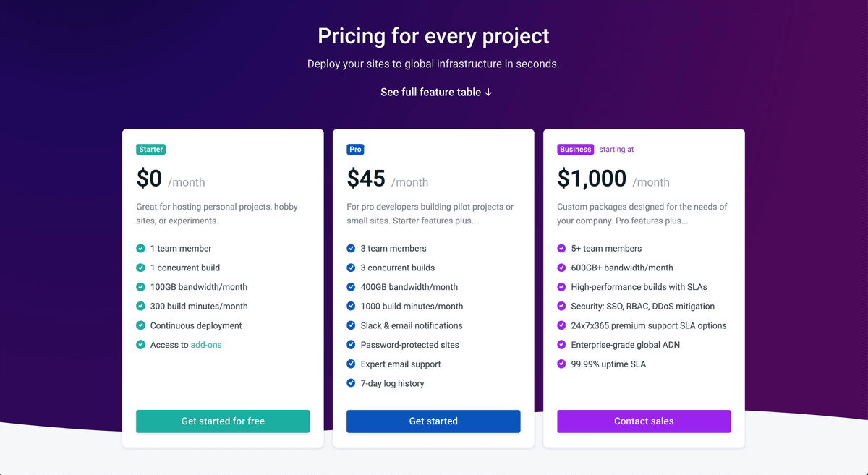
Task: Click checkmark icon next to 'Password-protected sites'
Action: tap(351, 346)
